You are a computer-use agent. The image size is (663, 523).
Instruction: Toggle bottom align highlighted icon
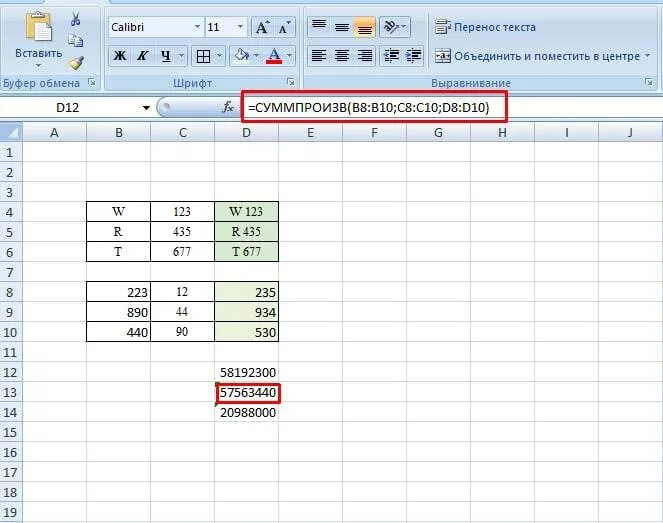coord(364,27)
